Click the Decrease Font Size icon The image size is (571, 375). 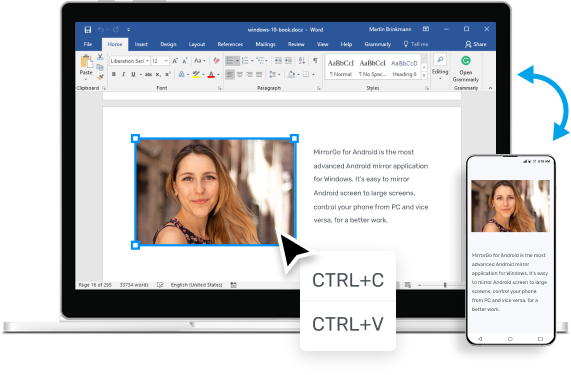point(185,61)
